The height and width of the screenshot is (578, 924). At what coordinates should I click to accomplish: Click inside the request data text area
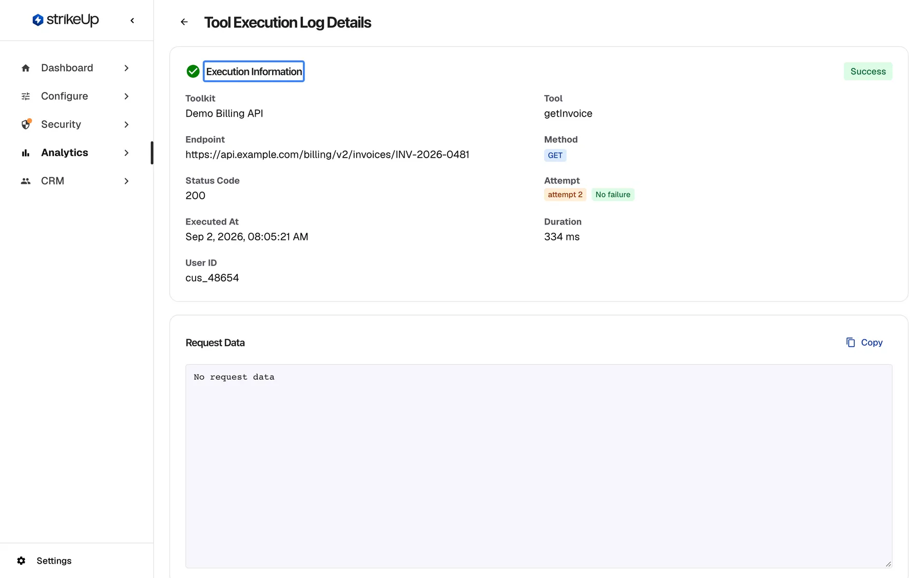539,466
